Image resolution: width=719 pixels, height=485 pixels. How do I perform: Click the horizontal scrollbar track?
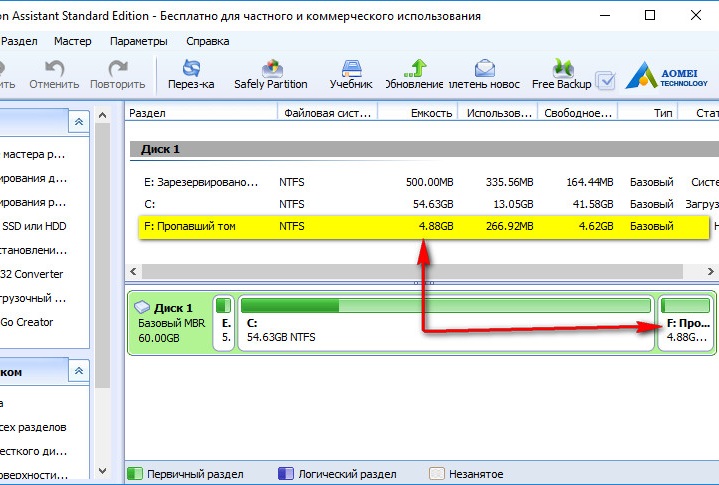point(412,271)
